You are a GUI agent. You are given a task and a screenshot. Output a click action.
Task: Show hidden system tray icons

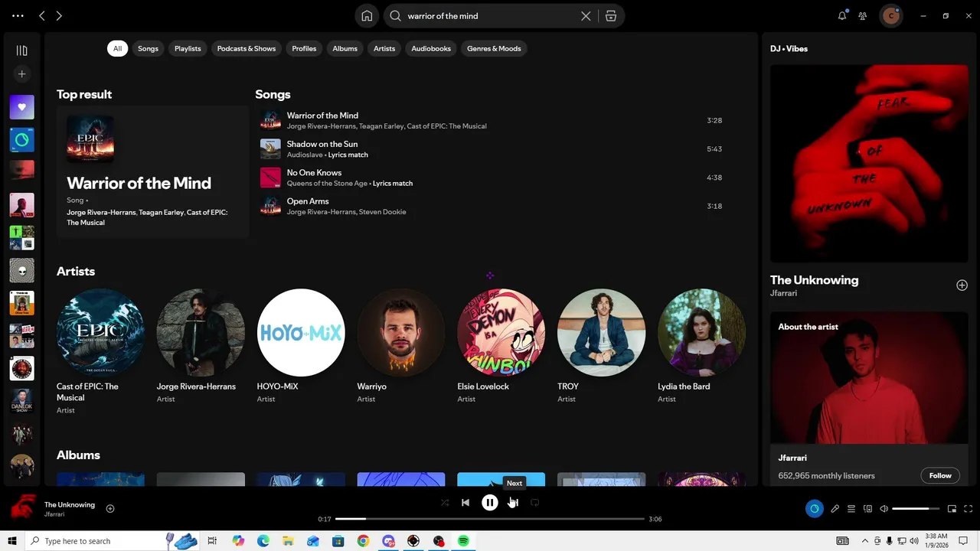(864, 541)
